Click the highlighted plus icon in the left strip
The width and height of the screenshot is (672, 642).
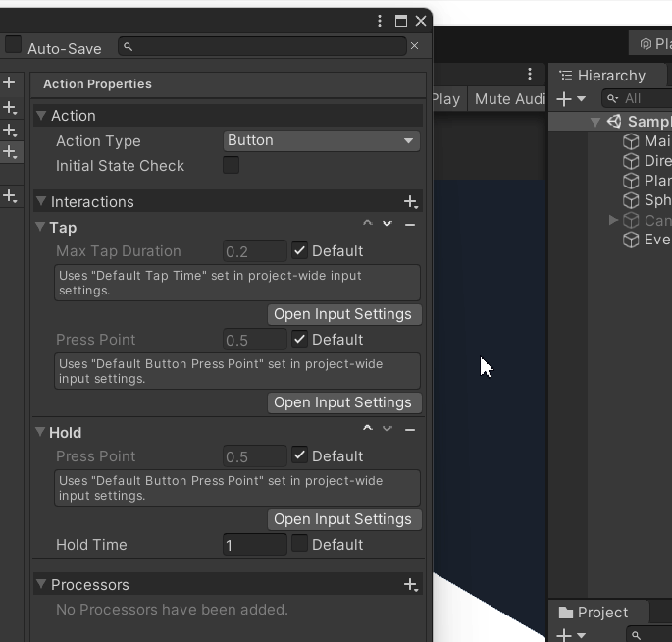(x=10, y=152)
